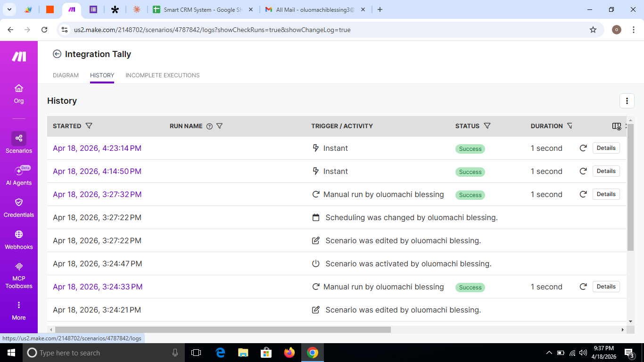Click the Run Name help icon

coord(210,126)
